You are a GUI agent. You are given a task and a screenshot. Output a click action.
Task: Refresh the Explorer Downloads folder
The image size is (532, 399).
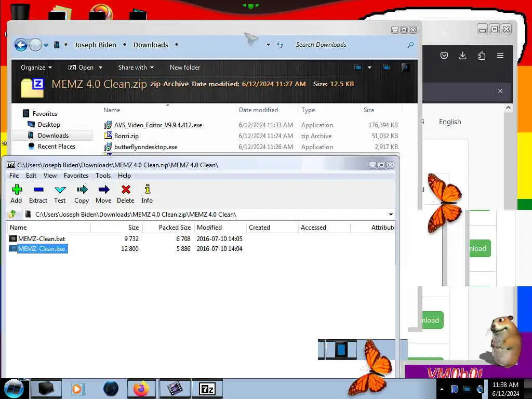(280, 45)
